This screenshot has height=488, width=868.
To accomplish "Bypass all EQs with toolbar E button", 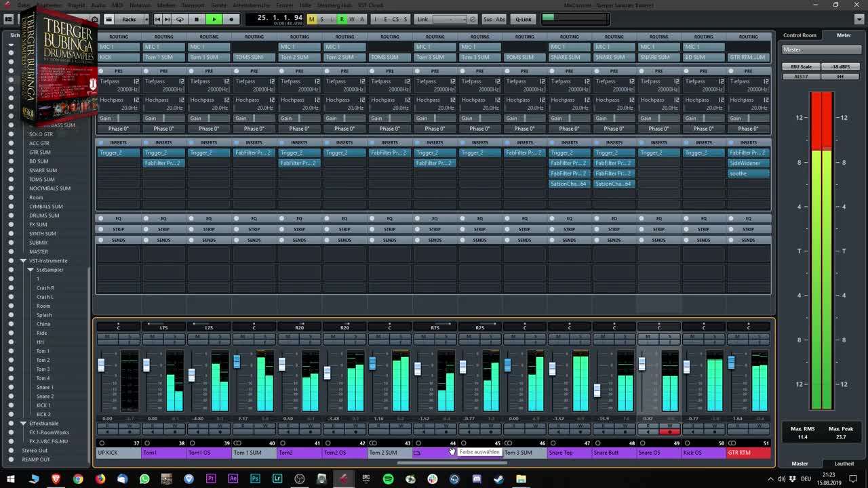I will [x=386, y=19].
